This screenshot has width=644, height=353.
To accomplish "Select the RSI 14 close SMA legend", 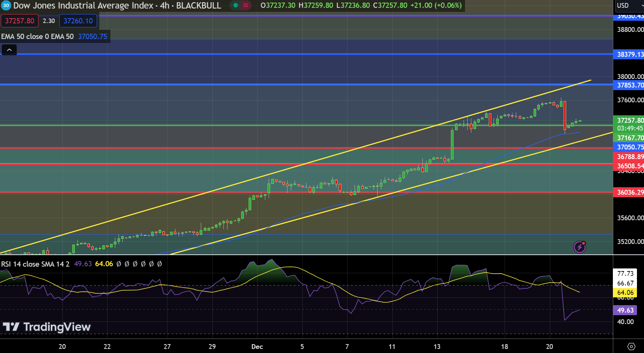I will click(x=35, y=264).
